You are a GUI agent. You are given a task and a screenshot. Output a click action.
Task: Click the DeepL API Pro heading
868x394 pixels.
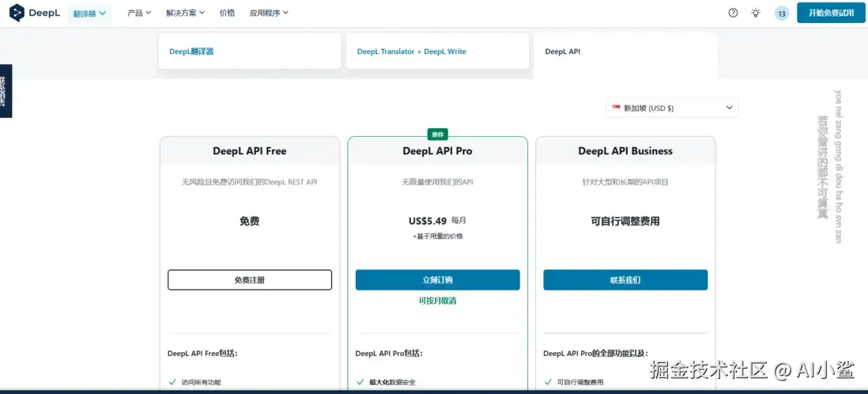point(437,151)
